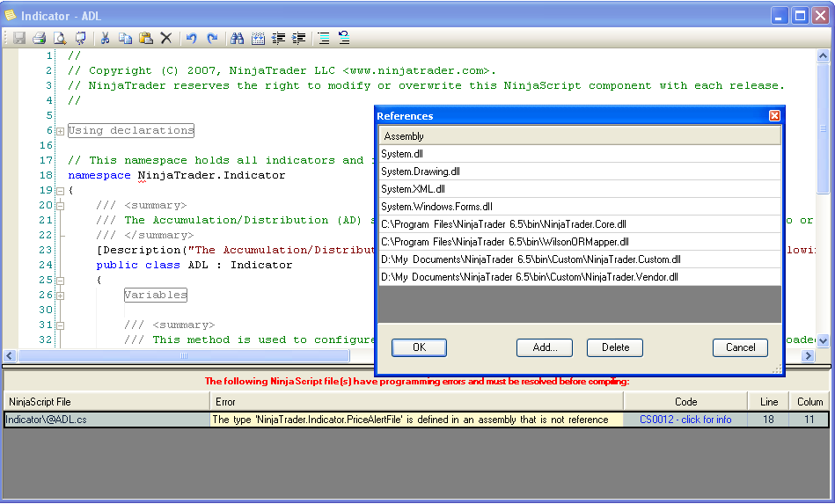Click the vertical scrollbar thumb in editor
The height and width of the screenshot is (504, 835).
(x=823, y=128)
